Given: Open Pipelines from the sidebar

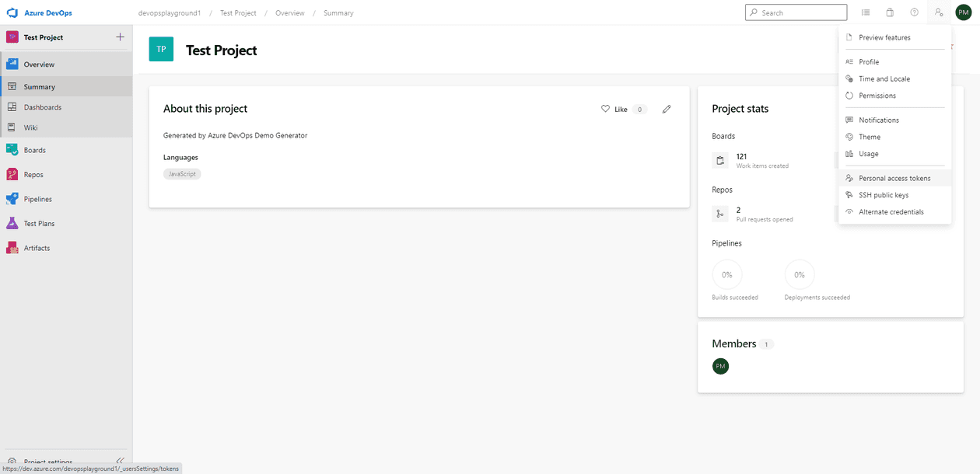Looking at the screenshot, I should [x=37, y=199].
